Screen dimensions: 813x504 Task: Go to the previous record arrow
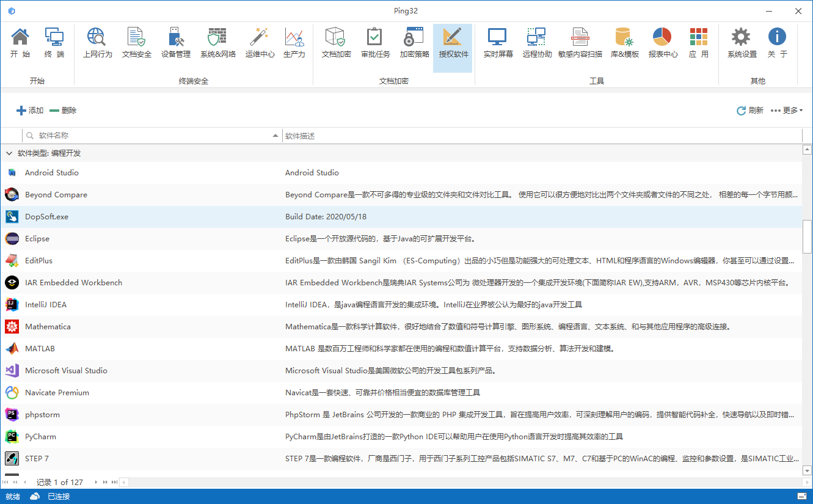[24, 482]
